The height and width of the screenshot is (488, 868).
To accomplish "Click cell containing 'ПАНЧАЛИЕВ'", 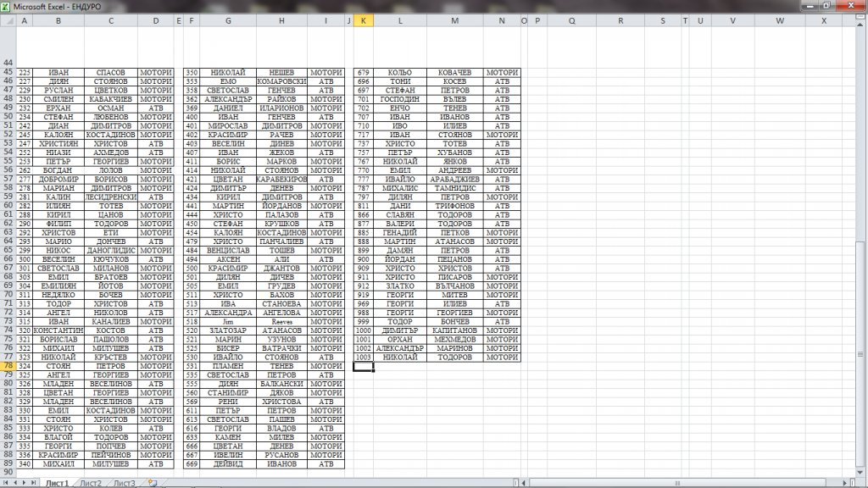I will [x=281, y=241].
